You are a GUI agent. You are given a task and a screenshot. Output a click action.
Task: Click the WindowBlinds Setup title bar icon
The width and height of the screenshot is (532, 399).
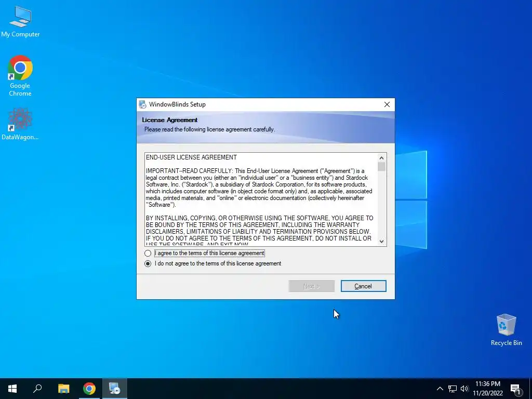click(142, 104)
